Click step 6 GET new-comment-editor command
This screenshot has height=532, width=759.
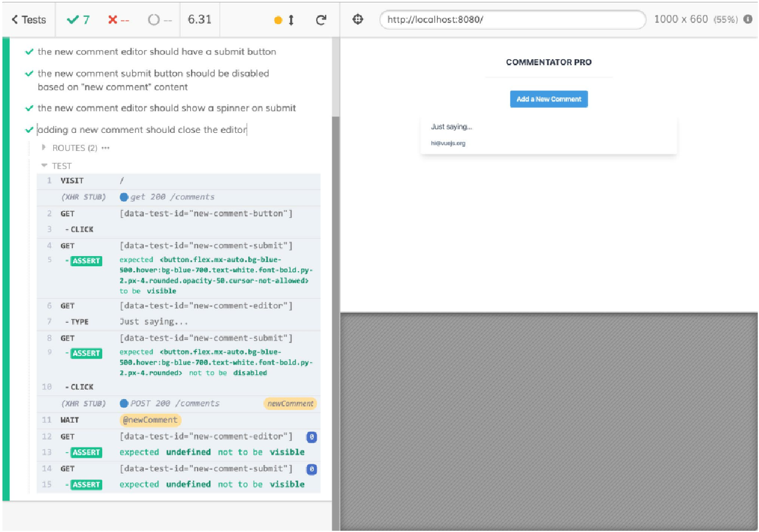(x=178, y=306)
